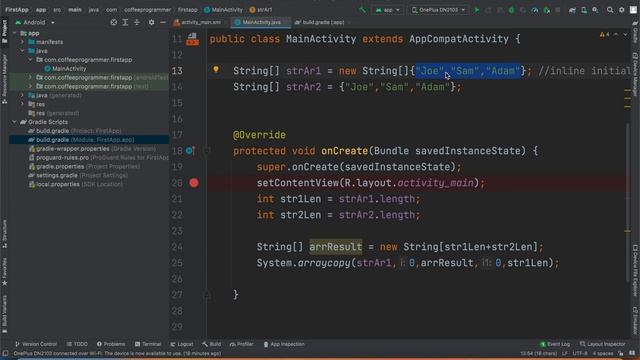Click Expand All icon in Project panel
The height and width of the screenshot is (360, 640).
[x=125, y=22]
